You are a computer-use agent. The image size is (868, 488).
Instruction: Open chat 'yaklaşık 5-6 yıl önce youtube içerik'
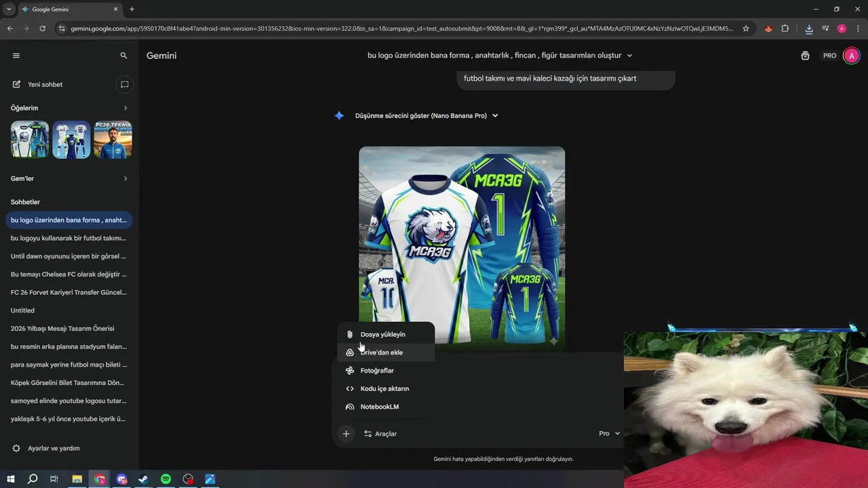(x=68, y=419)
